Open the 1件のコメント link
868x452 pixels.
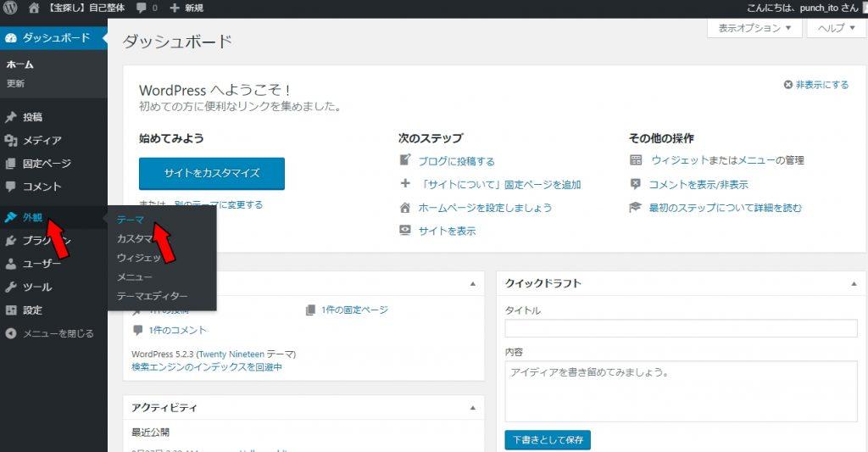[x=178, y=330]
